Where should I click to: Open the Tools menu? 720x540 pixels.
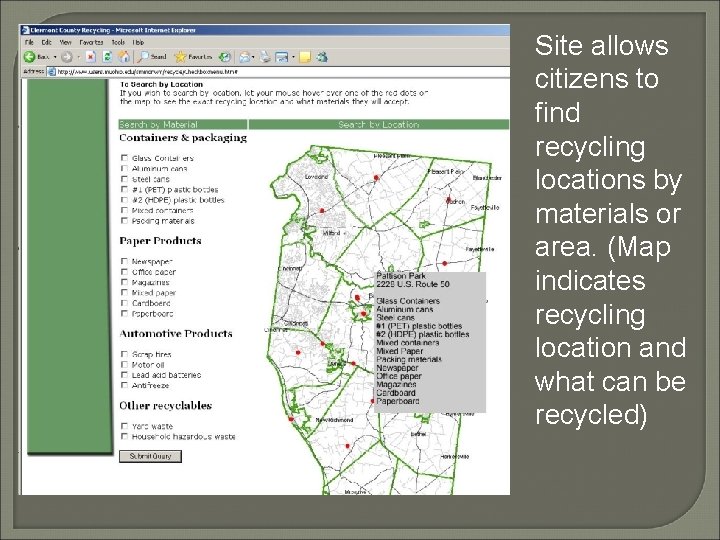[x=118, y=43]
